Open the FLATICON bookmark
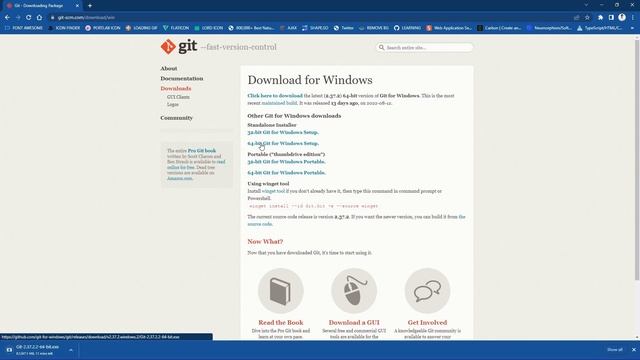The height and width of the screenshot is (360, 640). (x=176, y=28)
